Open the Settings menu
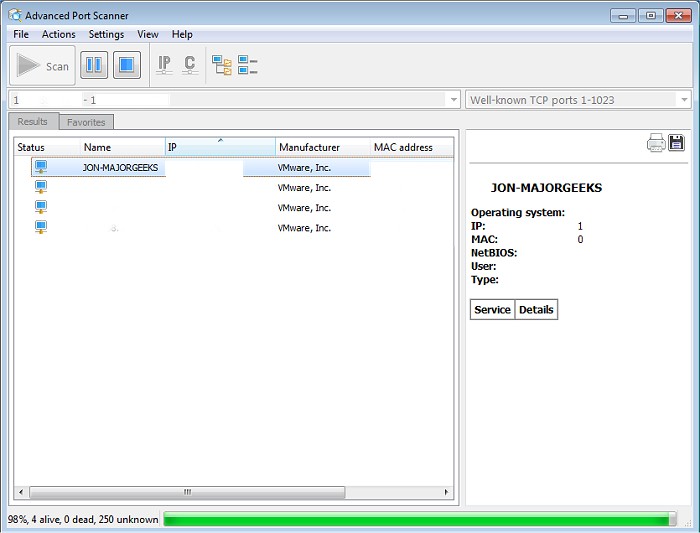The image size is (700, 533). [106, 34]
